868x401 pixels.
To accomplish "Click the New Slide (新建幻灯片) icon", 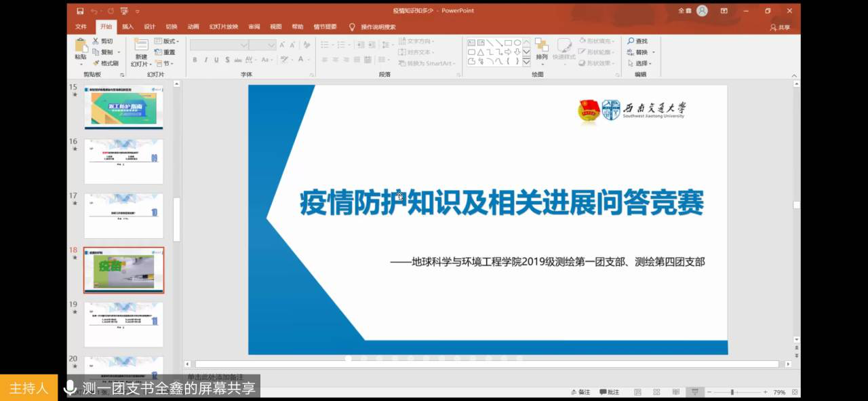I will click(x=140, y=45).
